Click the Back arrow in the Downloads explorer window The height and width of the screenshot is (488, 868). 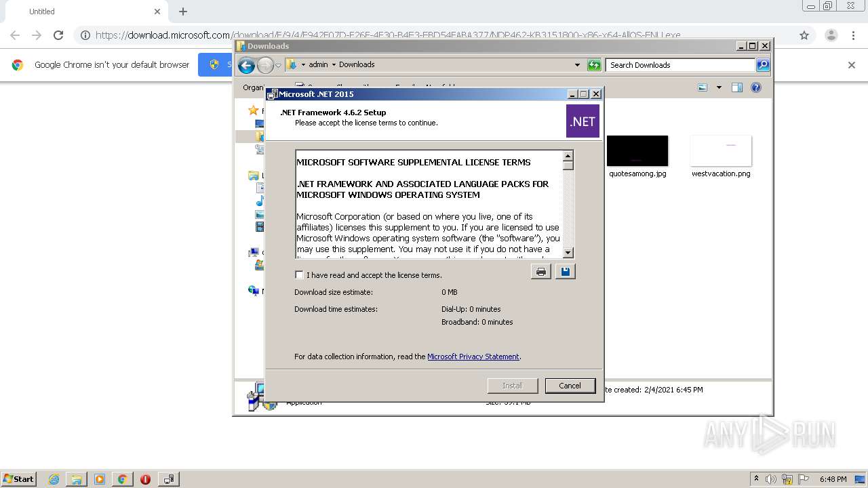click(x=246, y=65)
